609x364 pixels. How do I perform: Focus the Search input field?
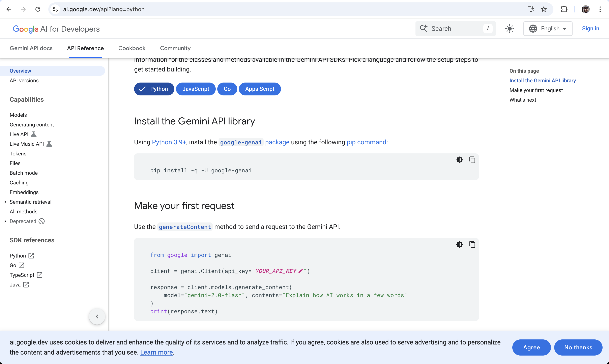pyautogui.click(x=455, y=28)
